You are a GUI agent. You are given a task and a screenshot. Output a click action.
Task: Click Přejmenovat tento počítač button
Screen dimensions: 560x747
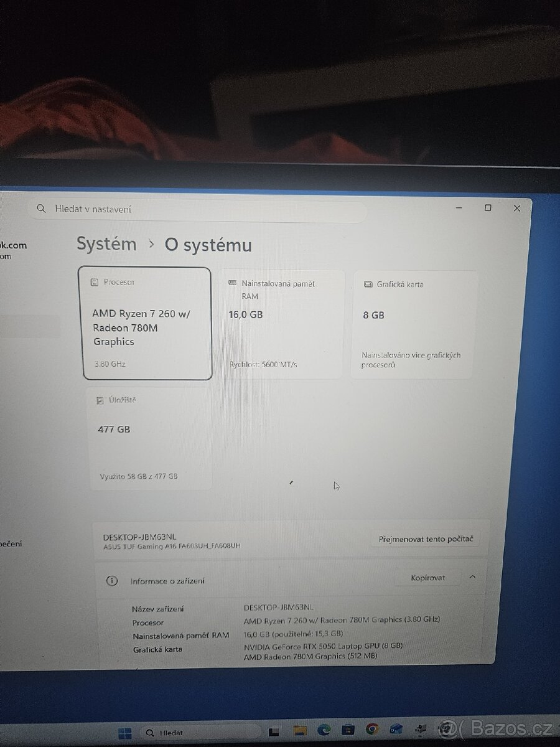426,539
